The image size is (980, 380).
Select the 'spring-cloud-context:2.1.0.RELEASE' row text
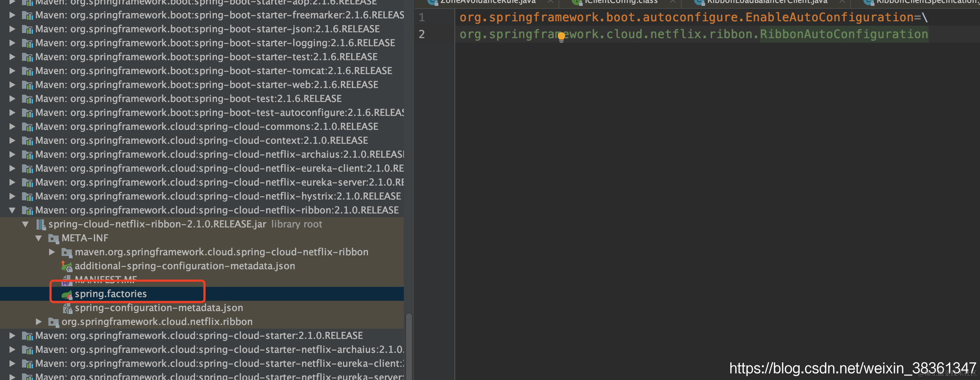click(202, 141)
